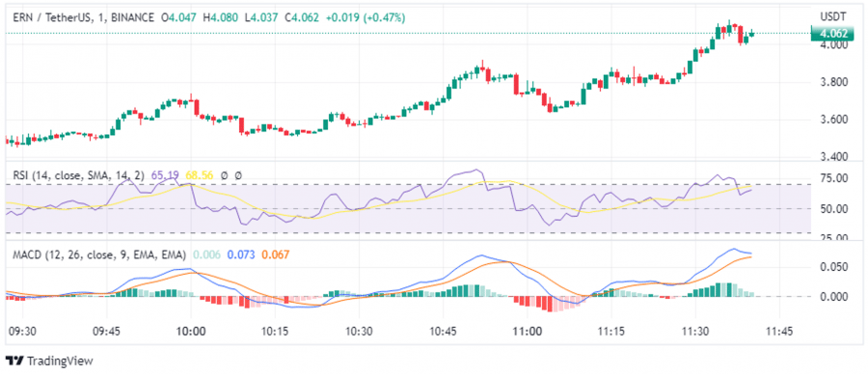Click the RSI value 65.19
The height and width of the screenshot is (374, 868).
coord(164,175)
